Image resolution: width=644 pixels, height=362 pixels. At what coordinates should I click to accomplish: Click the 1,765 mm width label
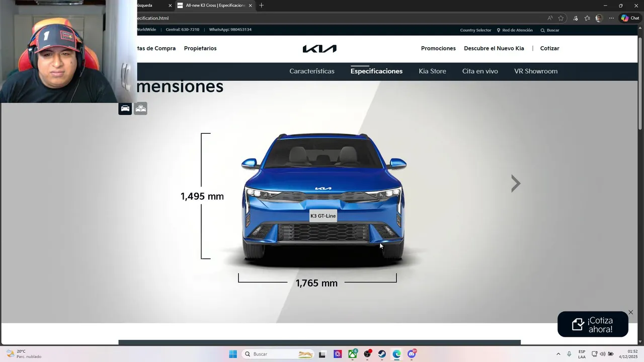(x=316, y=284)
